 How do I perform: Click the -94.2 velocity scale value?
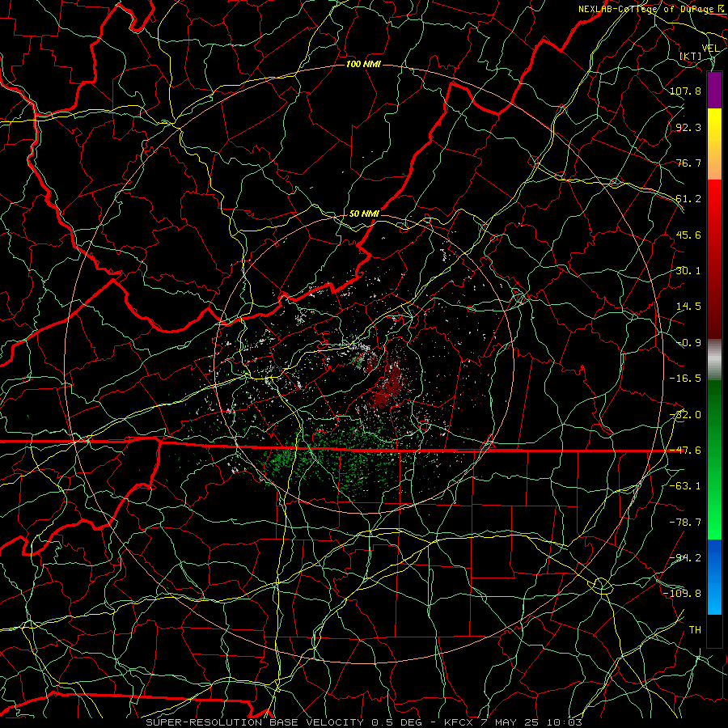click(x=685, y=558)
